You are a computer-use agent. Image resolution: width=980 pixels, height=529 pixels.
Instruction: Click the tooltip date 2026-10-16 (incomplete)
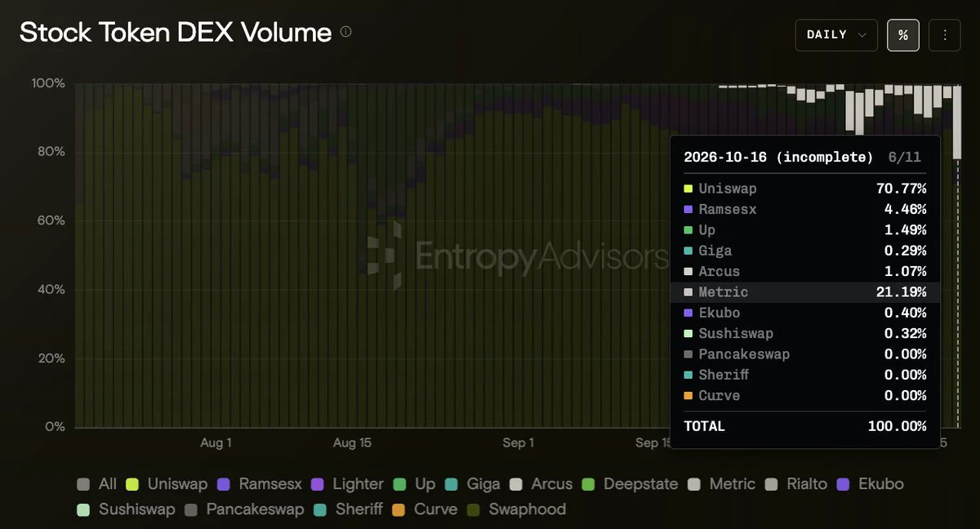(778, 157)
